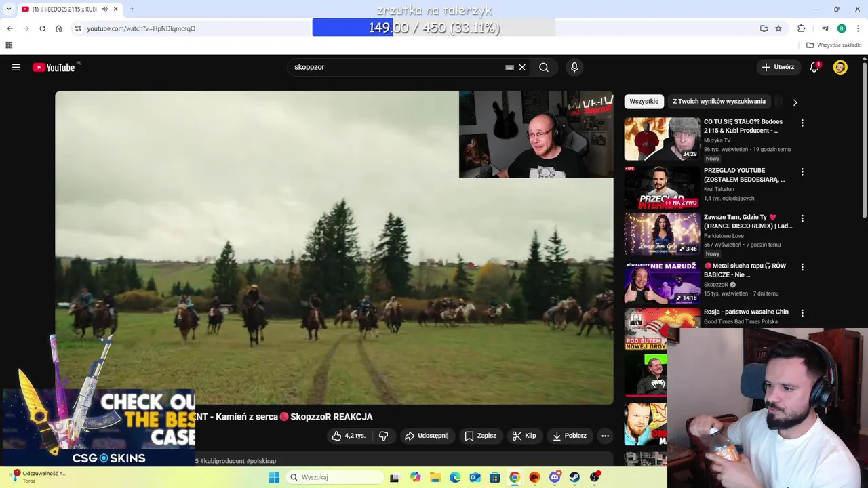The image size is (868, 488).
Task: Select the Wszystkie filter chip
Action: 644,102
